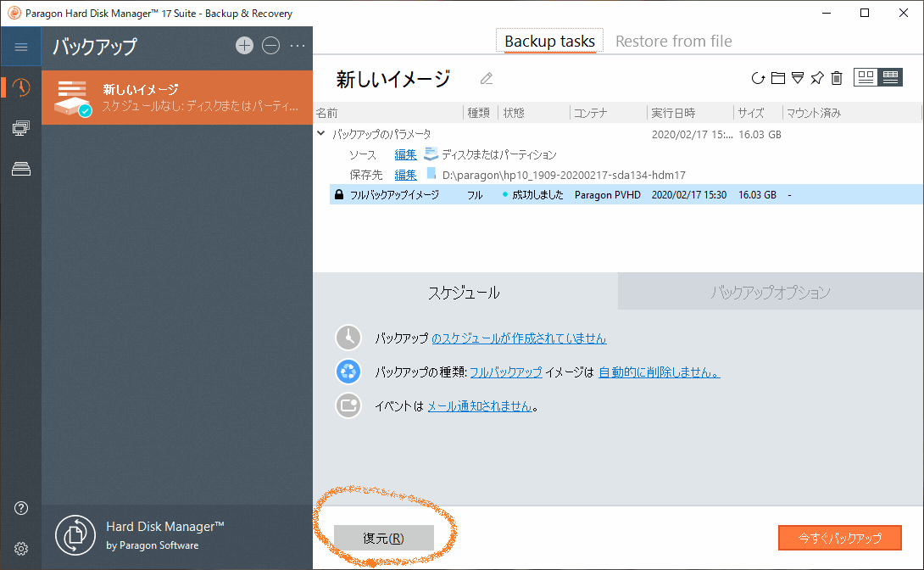Toggle the filter funnel in the toolbar
Image resolution: width=924 pixels, height=570 pixels.
[797, 77]
